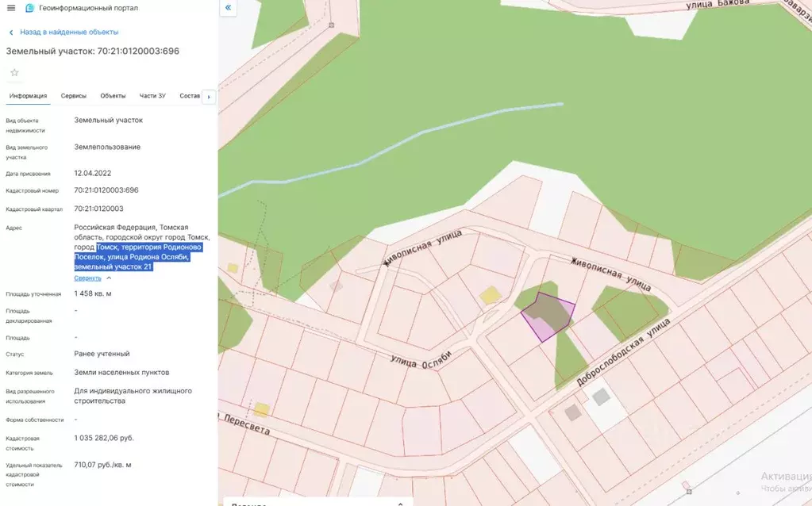Switch to the Состав tab
This screenshot has width=812, height=506.
pyautogui.click(x=190, y=96)
